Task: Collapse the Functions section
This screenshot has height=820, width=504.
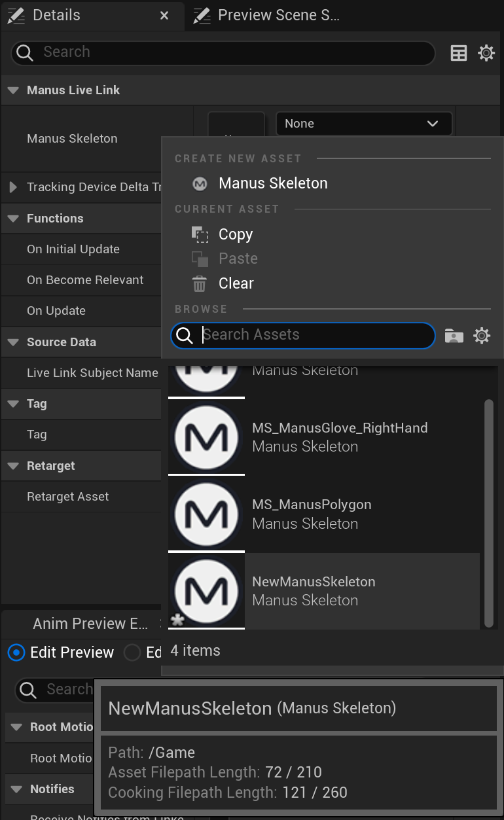Action: click(13, 219)
